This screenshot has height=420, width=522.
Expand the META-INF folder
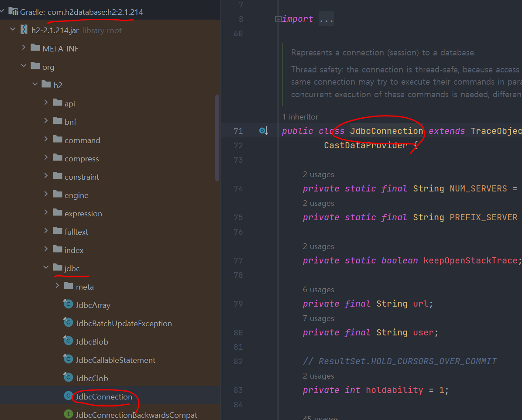coord(24,48)
